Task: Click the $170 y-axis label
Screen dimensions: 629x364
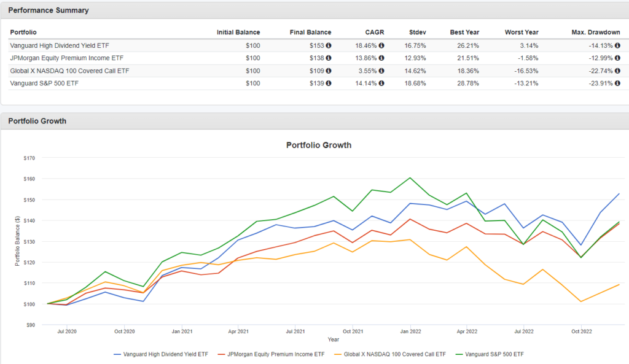Action: 29,158
